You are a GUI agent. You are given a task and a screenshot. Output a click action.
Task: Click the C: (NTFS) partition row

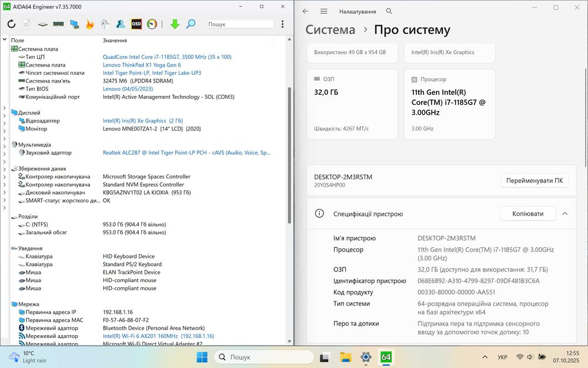pos(149,224)
